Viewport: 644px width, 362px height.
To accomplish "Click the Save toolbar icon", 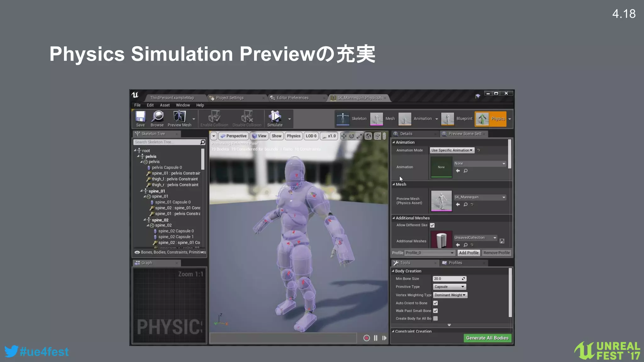I will [x=140, y=117].
